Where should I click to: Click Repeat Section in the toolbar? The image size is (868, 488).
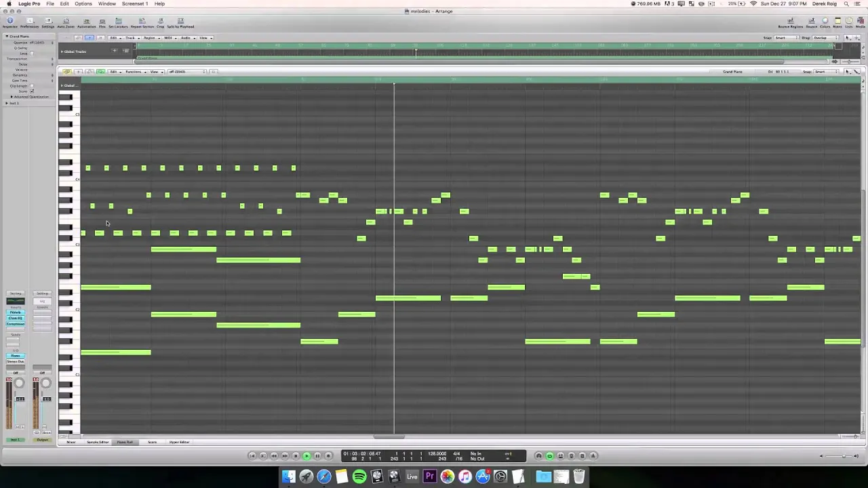[x=142, y=23]
